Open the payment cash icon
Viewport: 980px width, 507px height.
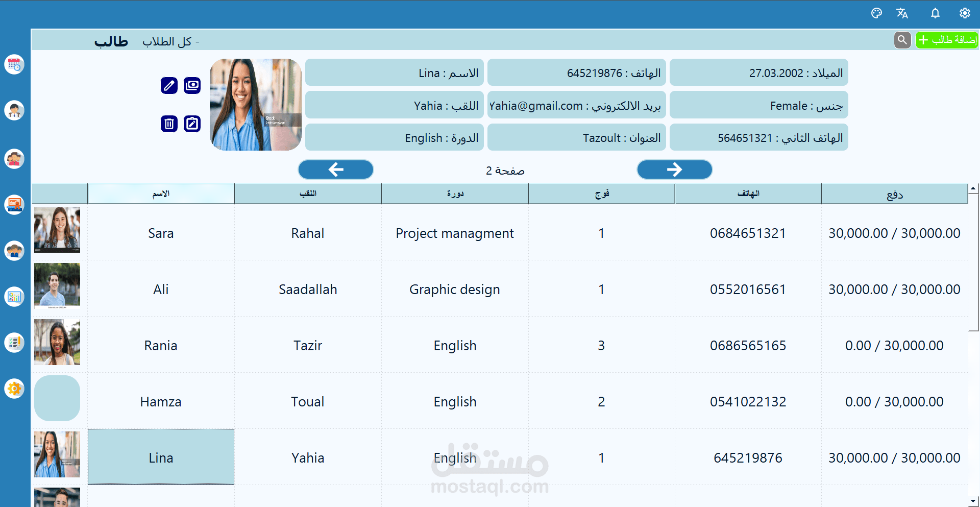pos(192,85)
